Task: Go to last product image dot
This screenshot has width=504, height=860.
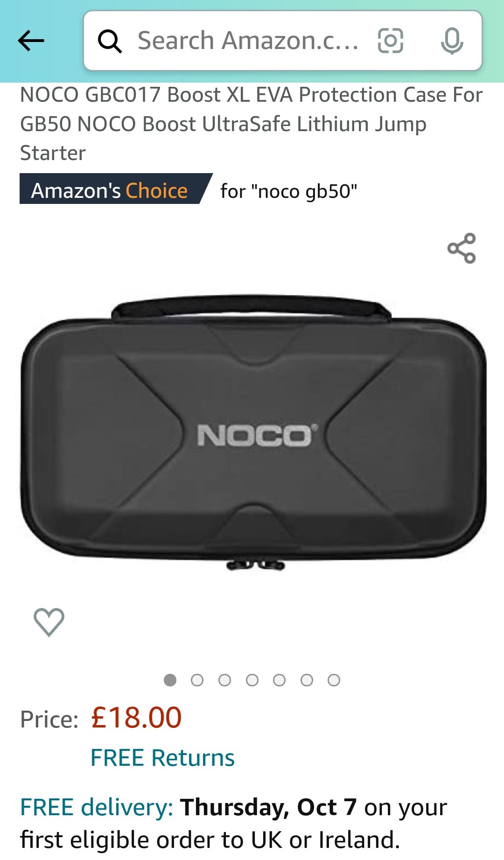Action: [334, 680]
